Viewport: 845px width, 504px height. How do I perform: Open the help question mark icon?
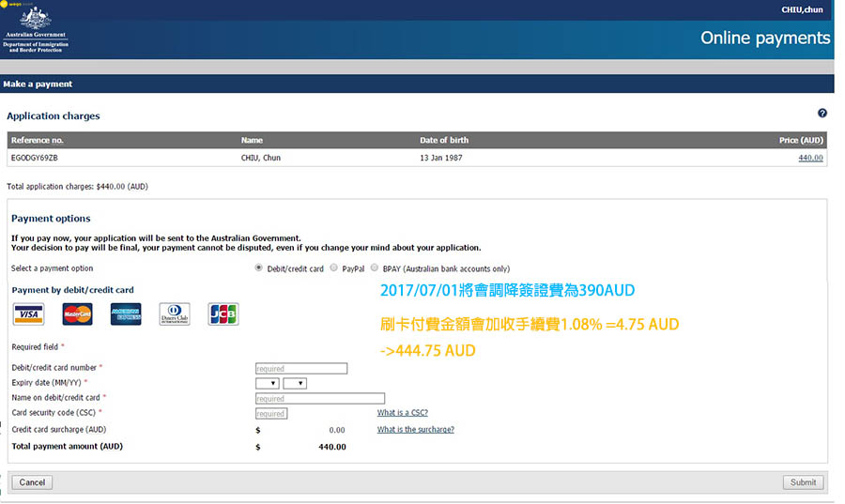coord(822,114)
